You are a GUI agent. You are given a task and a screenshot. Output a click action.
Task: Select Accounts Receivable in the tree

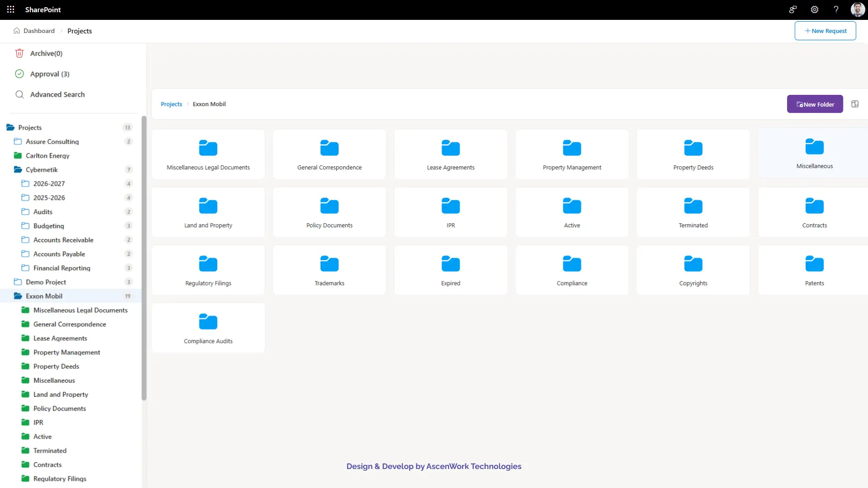pos(63,239)
